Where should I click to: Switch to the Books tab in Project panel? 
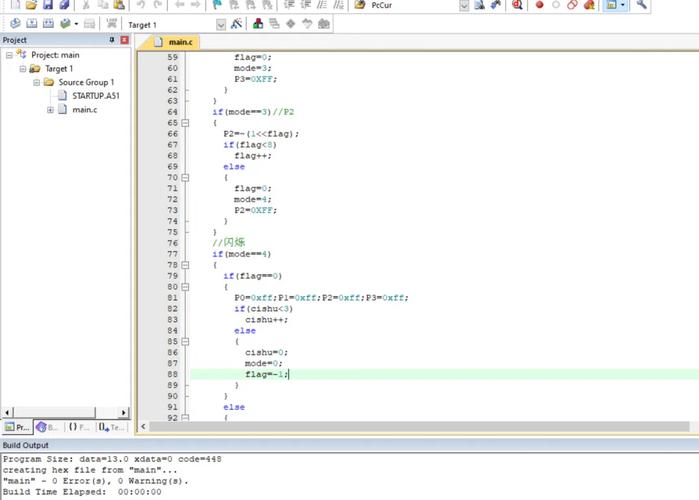point(46,427)
